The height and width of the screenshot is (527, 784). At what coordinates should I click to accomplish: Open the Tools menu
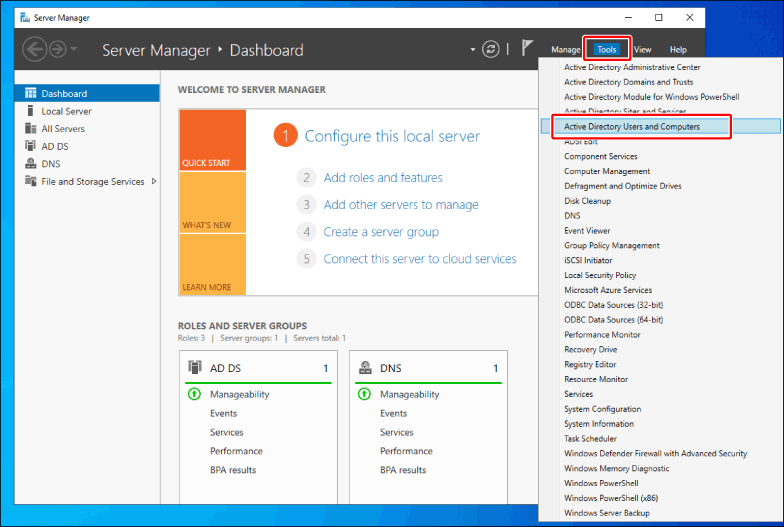606,50
